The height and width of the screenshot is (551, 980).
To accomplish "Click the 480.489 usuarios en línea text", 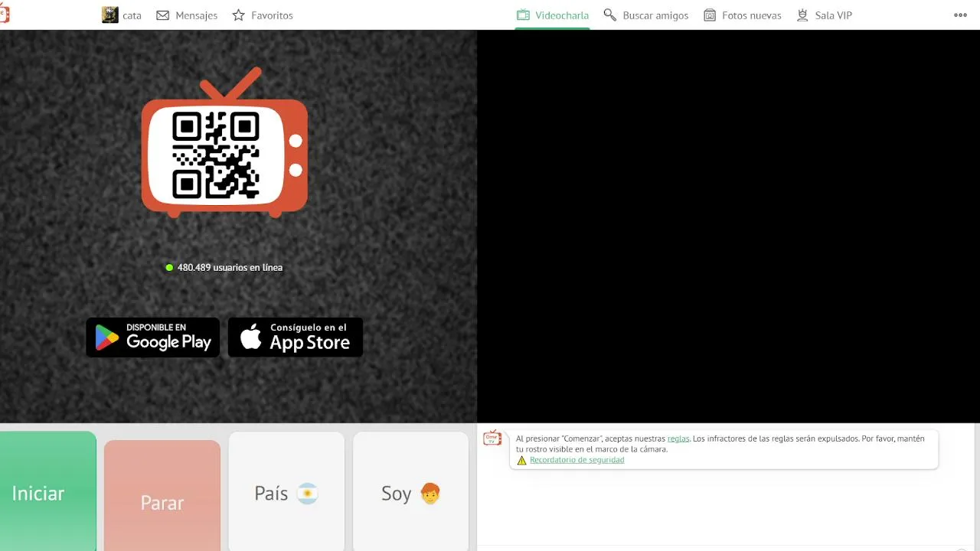I will tap(230, 268).
